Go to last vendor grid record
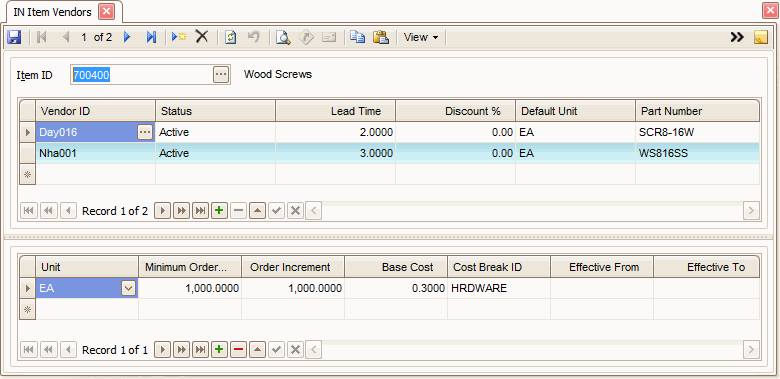 coord(200,211)
